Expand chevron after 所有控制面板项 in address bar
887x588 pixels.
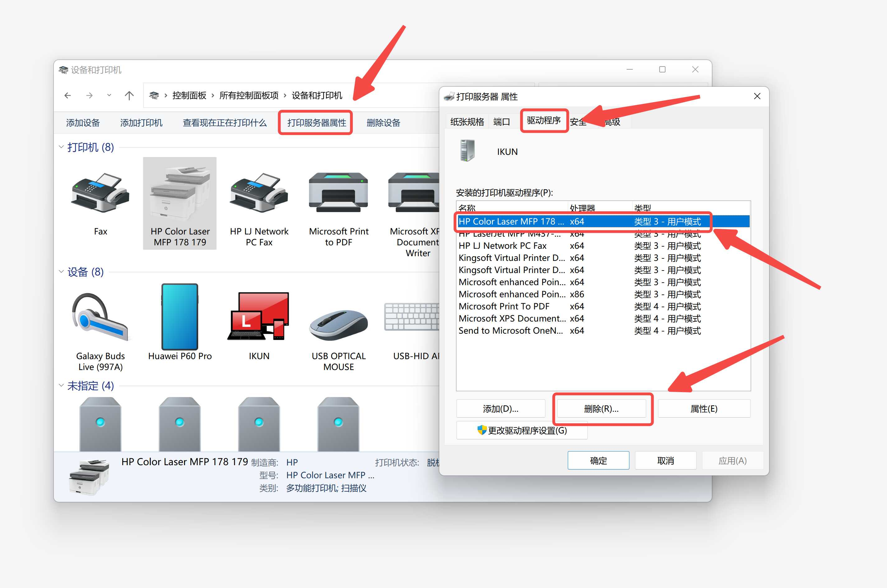click(285, 96)
